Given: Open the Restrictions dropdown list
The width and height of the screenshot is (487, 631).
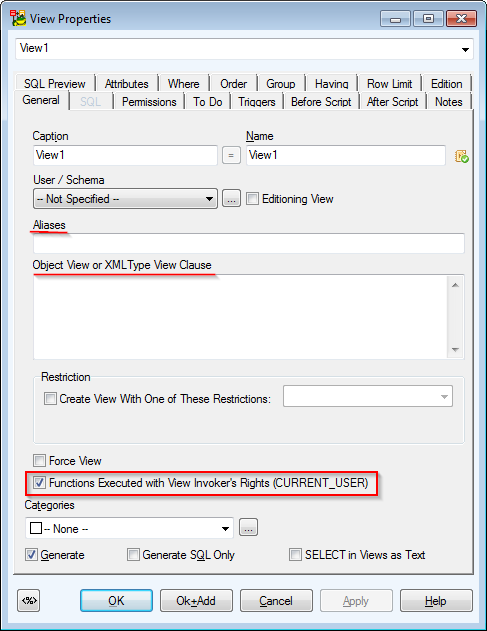Looking at the screenshot, I should pyautogui.click(x=444, y=396).
